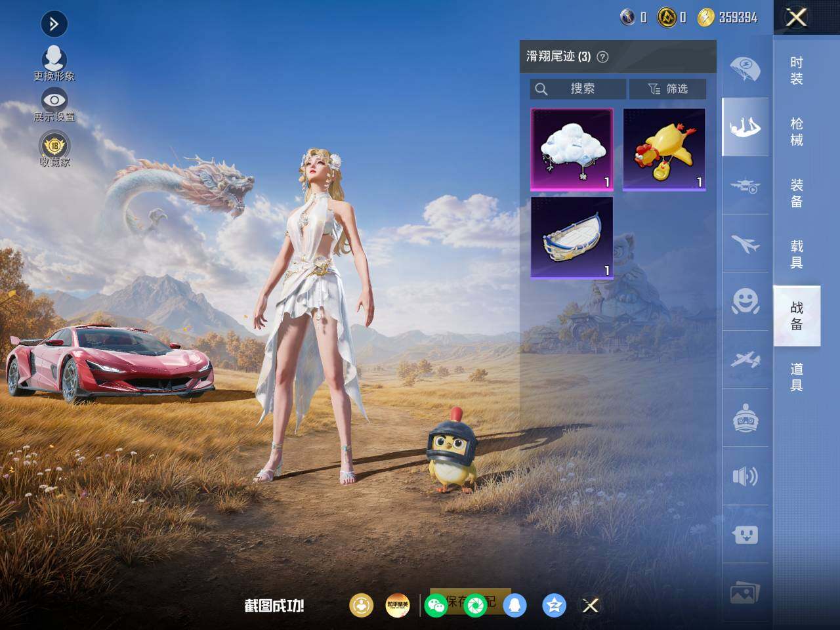Open the propeller cargo plane category
This screenshot has height=630, width=840.
tap(745, 360)
